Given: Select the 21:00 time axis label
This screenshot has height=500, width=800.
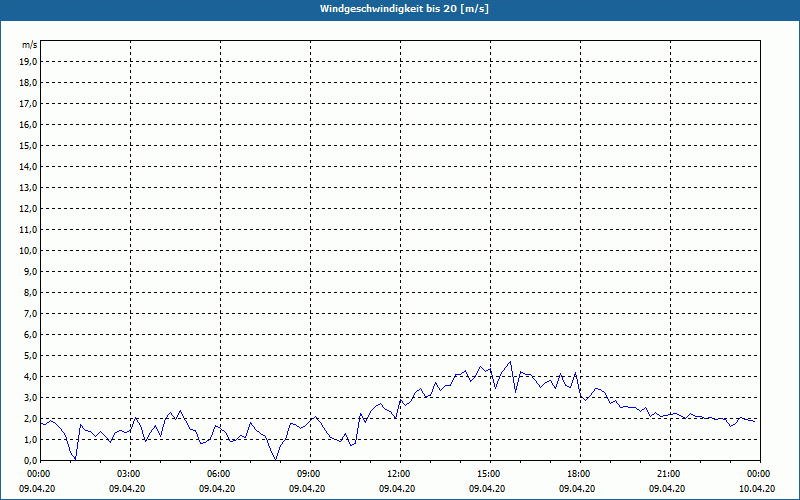Looking at the screenshot, I should coord(669,474).
